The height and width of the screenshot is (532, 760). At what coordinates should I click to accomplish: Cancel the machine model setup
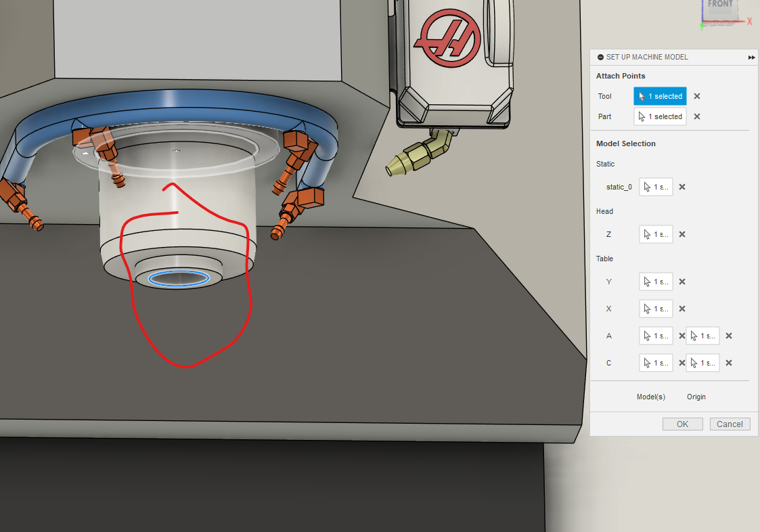point(730,424)
